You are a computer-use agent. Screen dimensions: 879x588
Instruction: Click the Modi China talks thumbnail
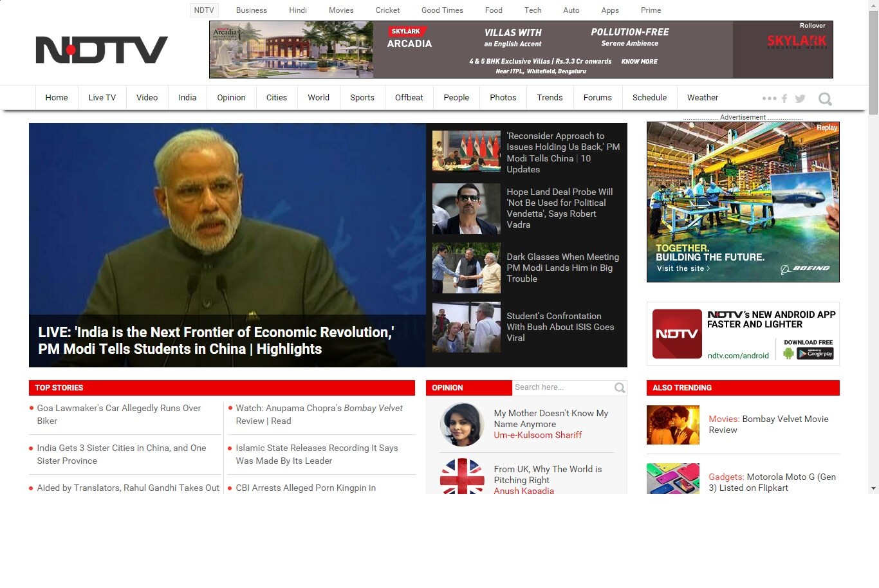click(467, 151)
